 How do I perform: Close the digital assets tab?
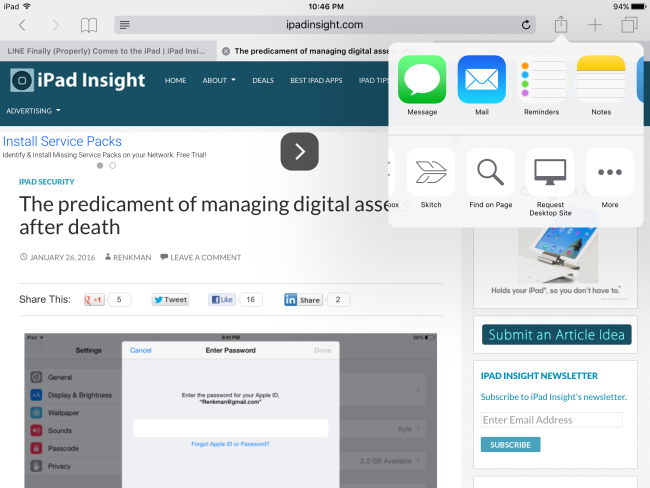[x=226, y=51]
